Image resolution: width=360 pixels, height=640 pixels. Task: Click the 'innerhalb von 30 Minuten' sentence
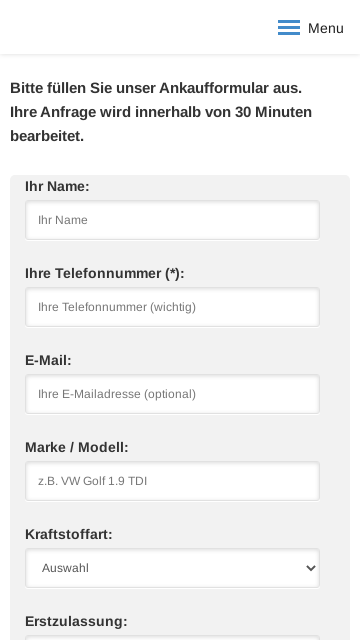point(223,112)
